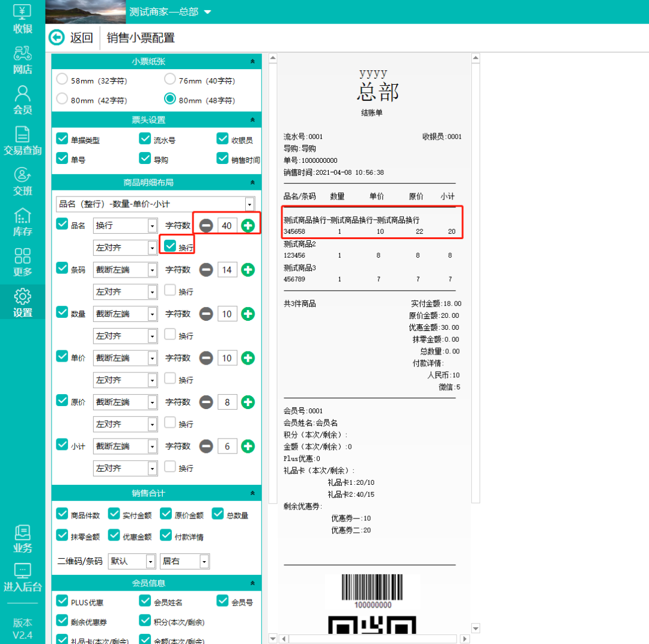Open 测试商家—总部 merchant dropdown arrow
Viewport: 649px width, 644px height.
tap(208, 12)
